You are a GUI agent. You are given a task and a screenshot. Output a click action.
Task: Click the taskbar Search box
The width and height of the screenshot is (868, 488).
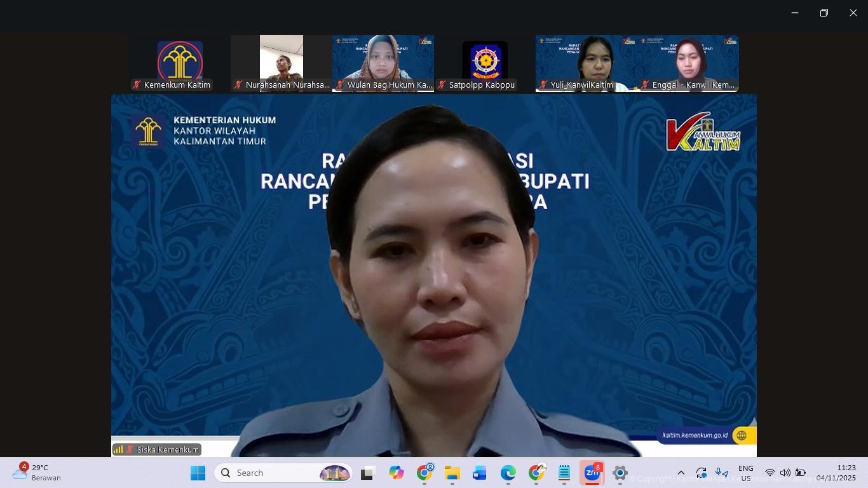283,473
